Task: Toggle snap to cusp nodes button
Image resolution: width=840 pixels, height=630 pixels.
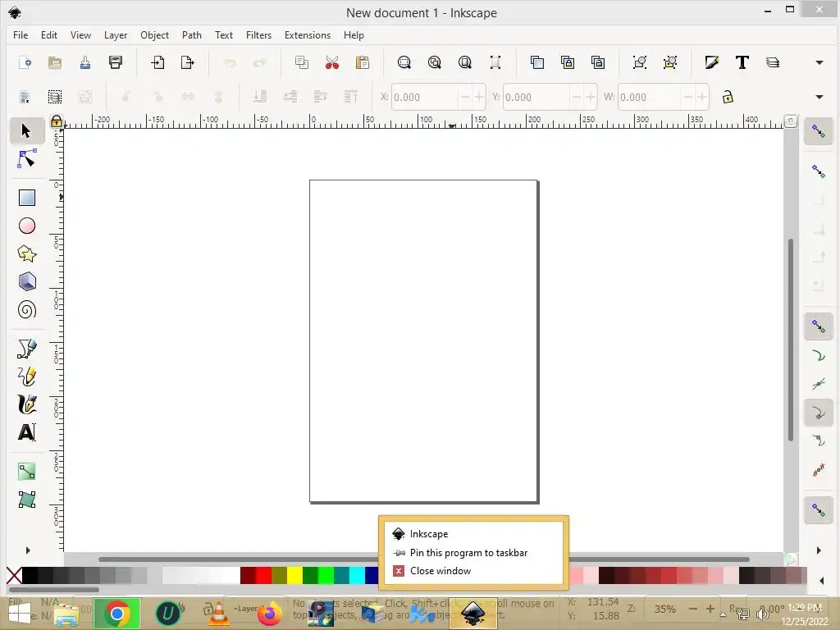Action: (x=818, y=413)
